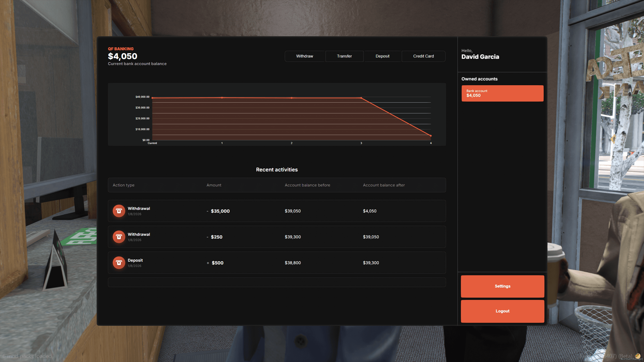Click the 'Amount' column header
644x362 pixels.
(214, 185)
